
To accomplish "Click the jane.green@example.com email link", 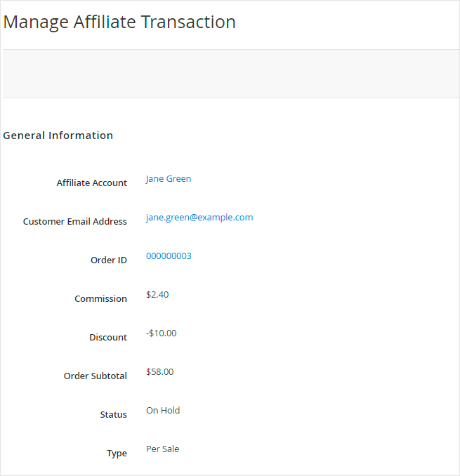I will [199, 218].
